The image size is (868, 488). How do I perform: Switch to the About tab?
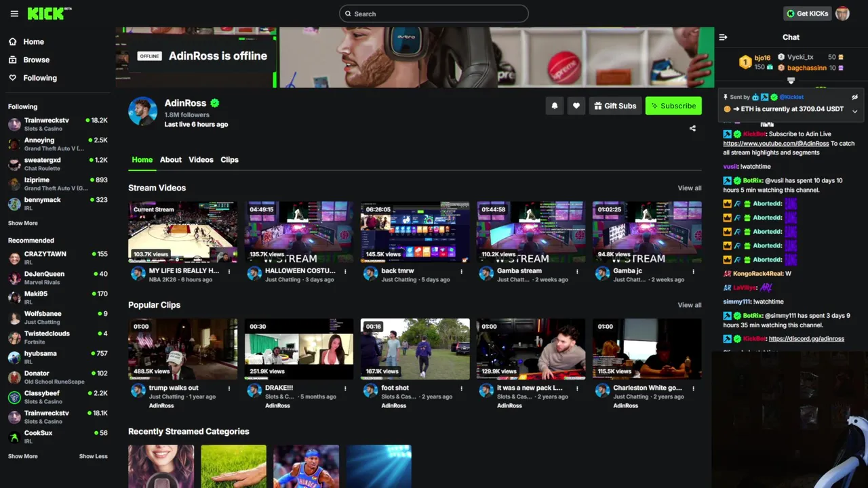pos(171,160)
